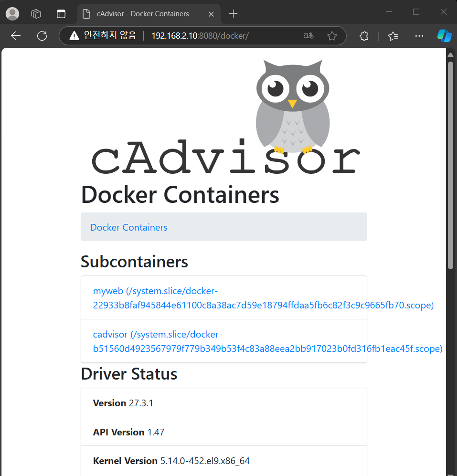This screenshot has height=476, width=457.
Task: Open the workspaces icon
Action: (x=36, y=14)
